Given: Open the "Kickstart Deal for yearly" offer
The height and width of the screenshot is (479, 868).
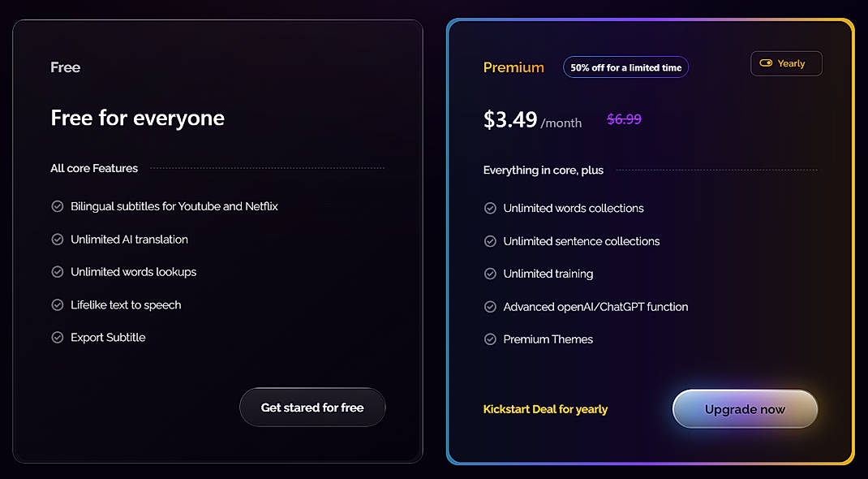Looking at the screenshot, I should pyautogui.click(x=545, y=409).
